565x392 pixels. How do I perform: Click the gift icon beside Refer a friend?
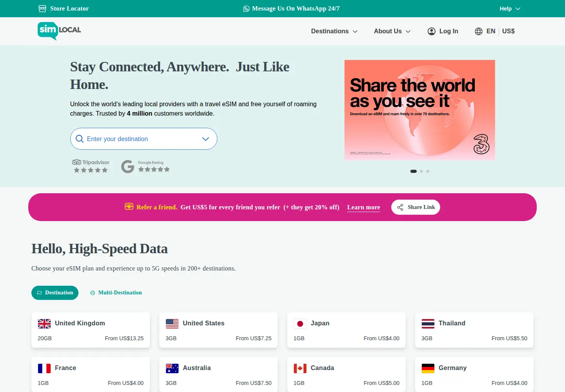click(129, 207)
